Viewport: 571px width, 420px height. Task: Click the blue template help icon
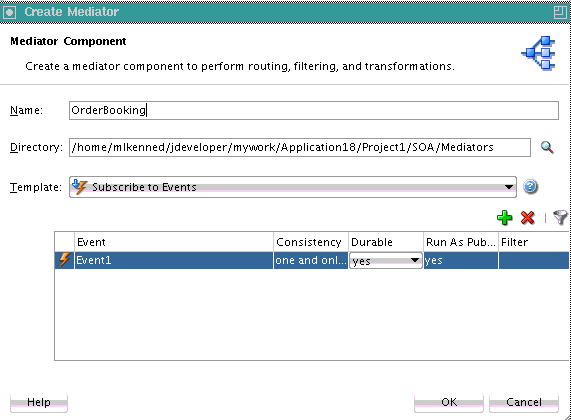tap(530, 187)
